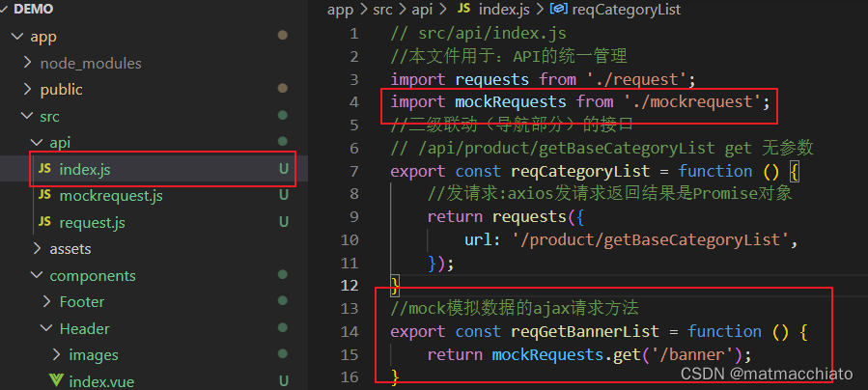Click './mockrequest' import path string
This screenshot has width=868, height=390.
pos(692,101)
